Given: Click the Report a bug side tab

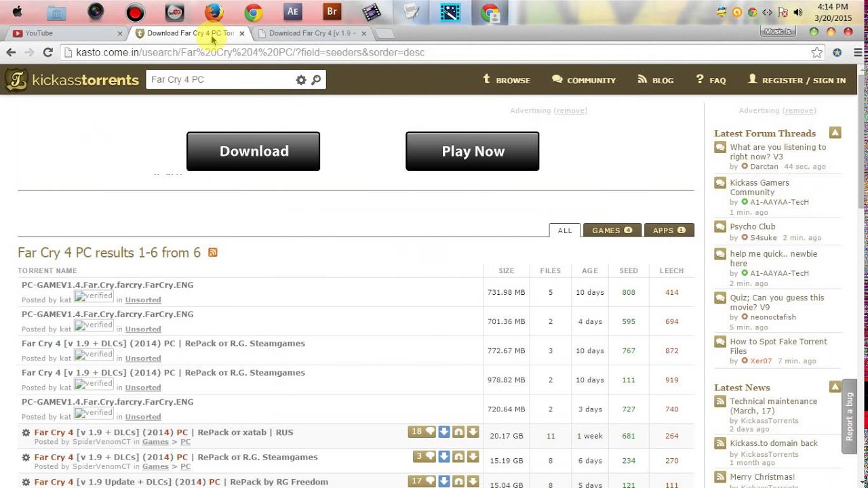Looking at the screenshot, I should click(849, 416).
